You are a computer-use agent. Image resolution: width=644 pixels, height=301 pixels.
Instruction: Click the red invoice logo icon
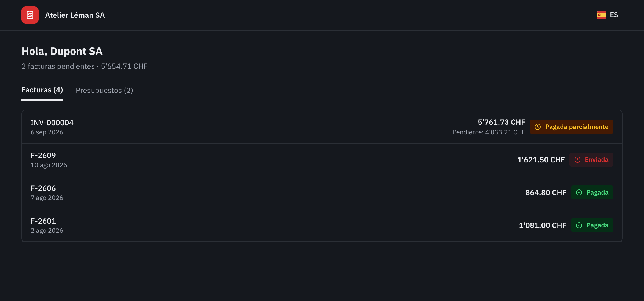click(x=30, y=15)
